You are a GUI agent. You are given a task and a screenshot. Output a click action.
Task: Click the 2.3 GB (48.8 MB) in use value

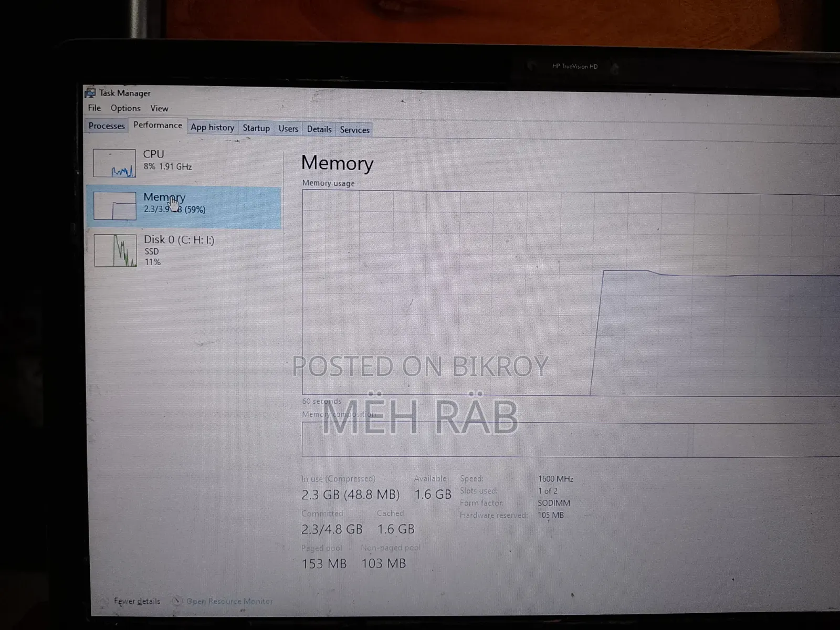351,495
